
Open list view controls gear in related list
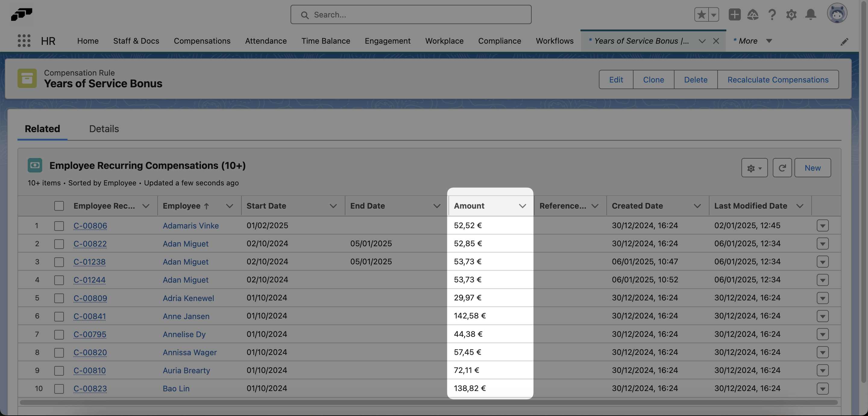click(x=754, y=168)
